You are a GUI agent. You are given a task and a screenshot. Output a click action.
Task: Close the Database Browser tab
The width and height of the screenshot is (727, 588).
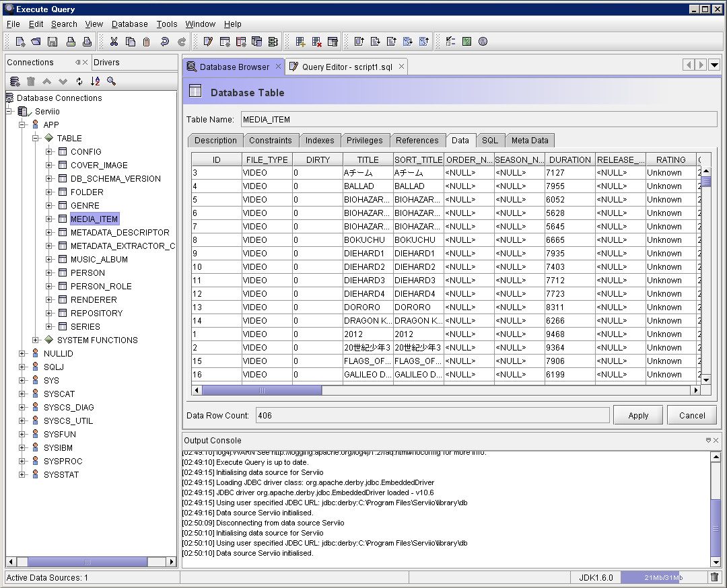click(278, 67)
